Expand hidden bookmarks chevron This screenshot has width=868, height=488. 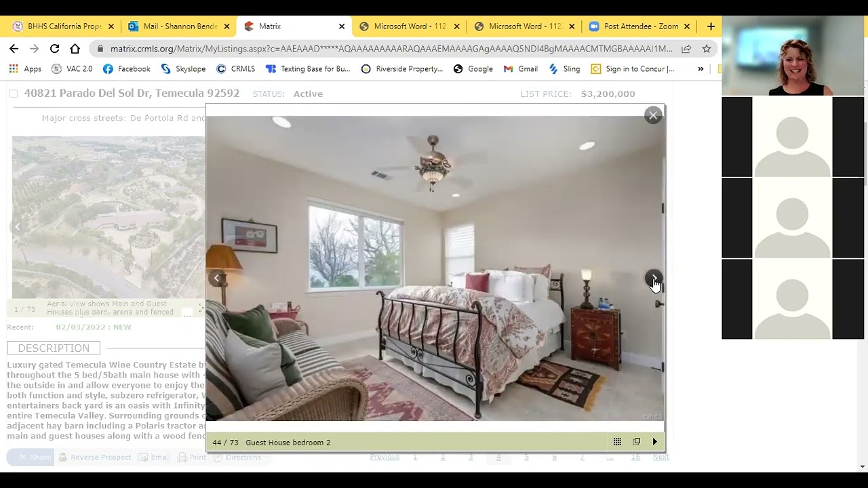(701, 68)
